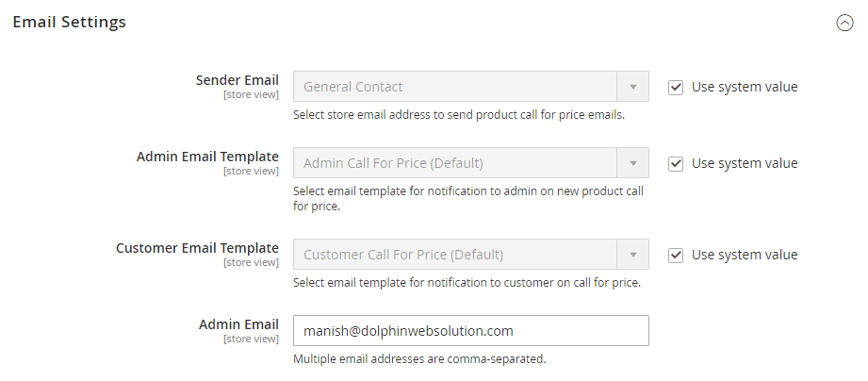The image size is (868, 381).
Task: Click the Sender Email dropdown arrow
Action: coord(632,87)
